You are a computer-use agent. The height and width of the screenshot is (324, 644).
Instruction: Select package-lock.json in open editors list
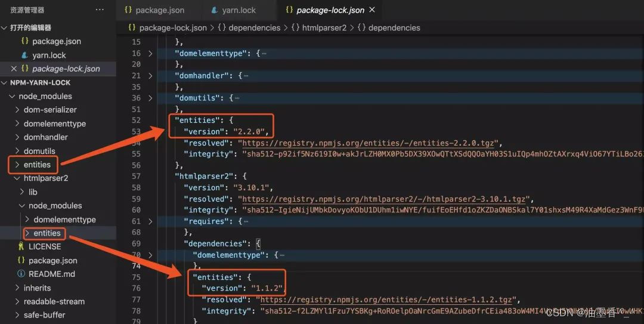pyautogui.click(x=66, y=69)
